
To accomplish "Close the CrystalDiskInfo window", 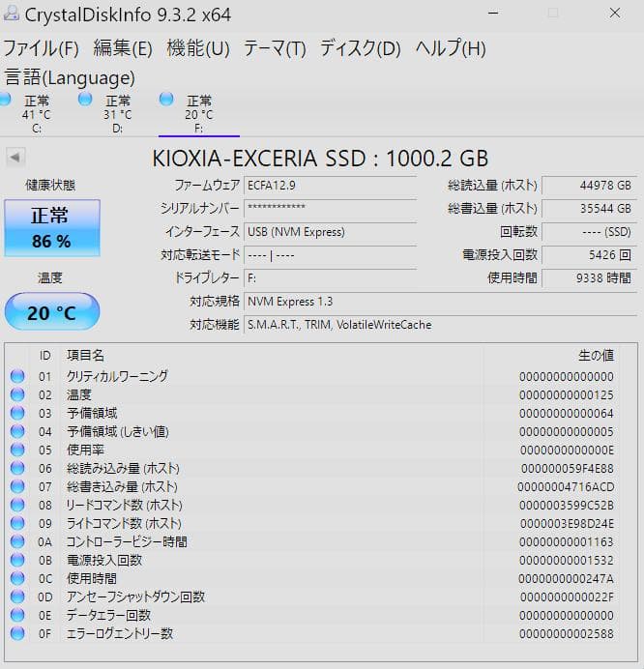I will click(615, 14).
